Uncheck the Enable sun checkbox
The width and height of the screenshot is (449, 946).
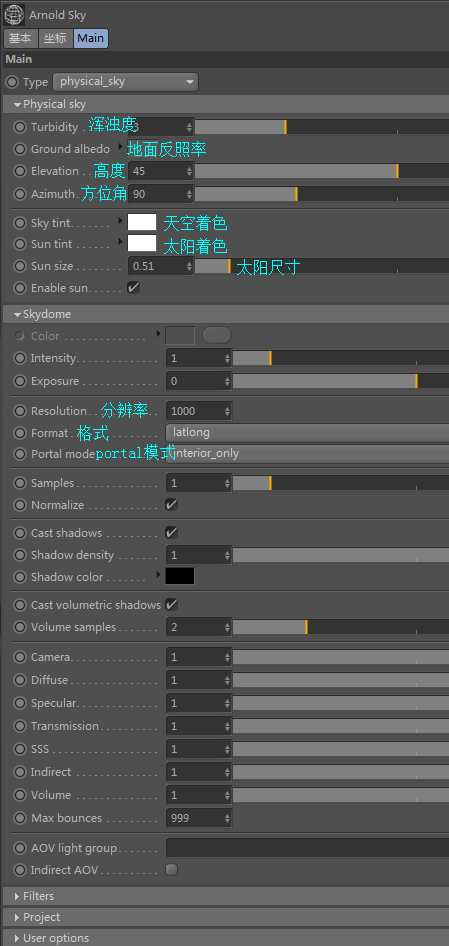[x=133, y=288]
